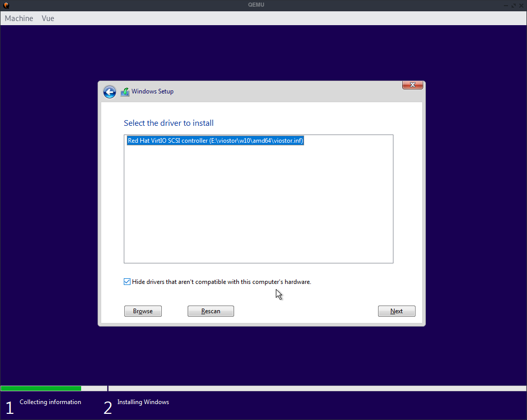The width and height of the screenshot is (527, 420).
Task: Click the step 2 numbered indicator
Action: 107,406
